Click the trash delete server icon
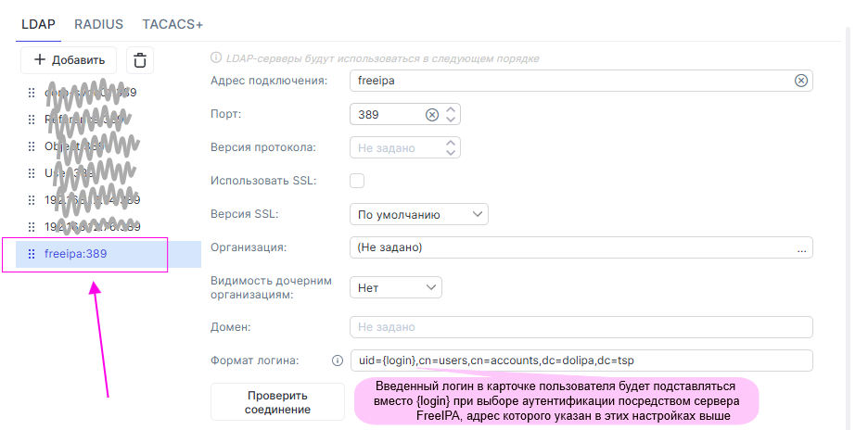 pos(140,60)
